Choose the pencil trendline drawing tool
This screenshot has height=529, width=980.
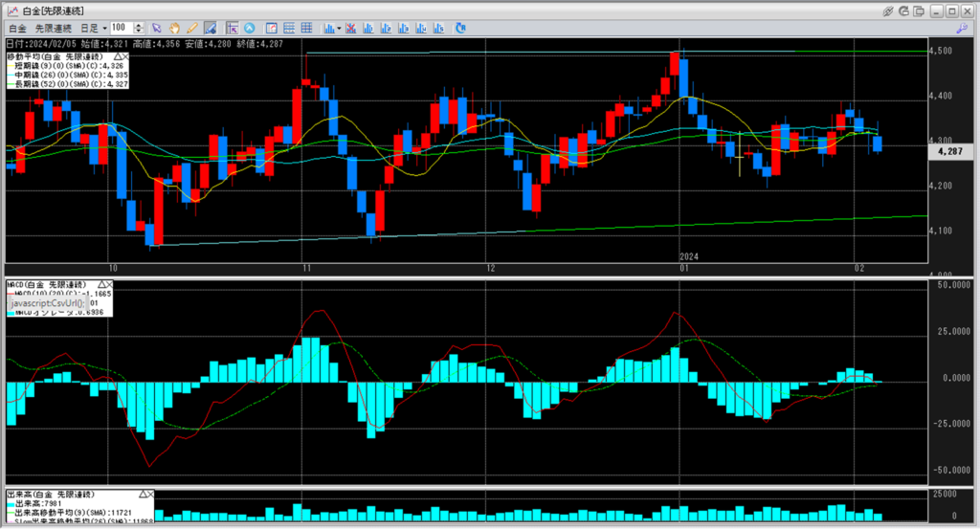pyautogui.click(x=192, y=29)
